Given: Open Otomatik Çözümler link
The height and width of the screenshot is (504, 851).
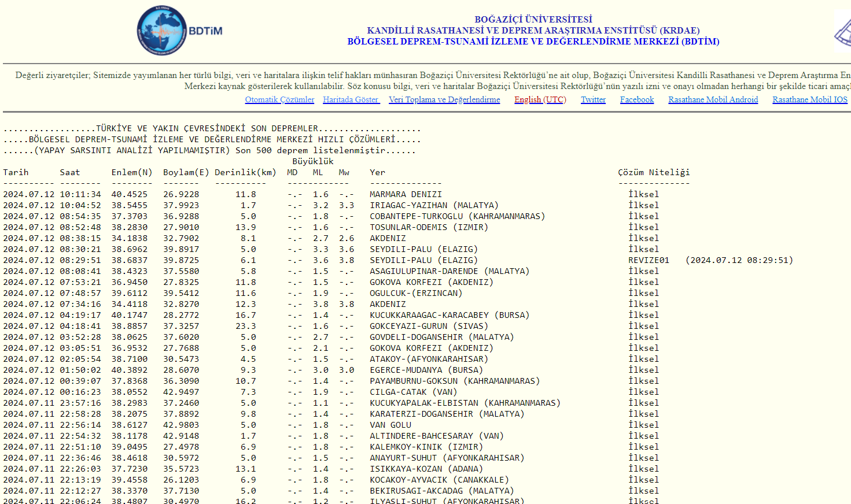Looking at the screenshot, I should click(279, 99).
